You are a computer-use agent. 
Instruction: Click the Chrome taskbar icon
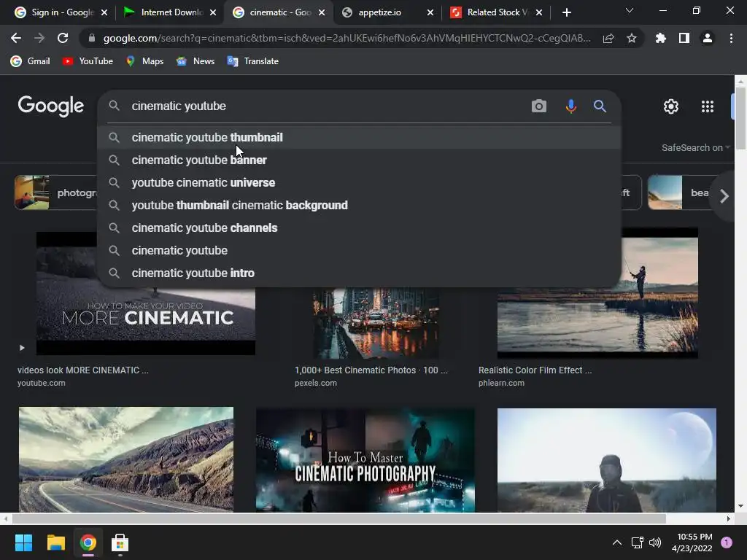point(88,542)
